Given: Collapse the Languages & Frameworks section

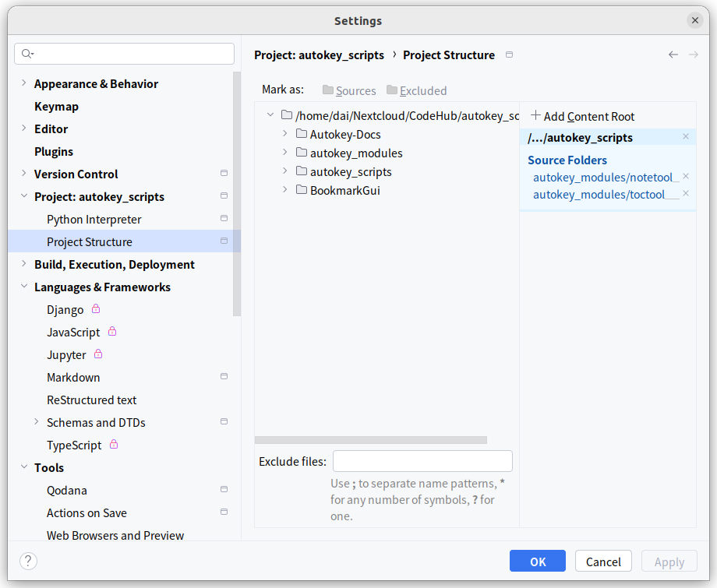Looking at the screenshot, I should pyautogui.click(x=23, y=287).
